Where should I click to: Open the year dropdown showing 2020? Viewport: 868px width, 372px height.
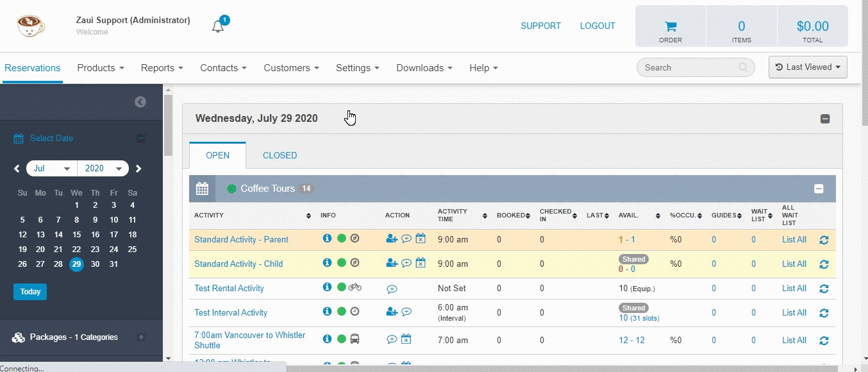(103, 169)
